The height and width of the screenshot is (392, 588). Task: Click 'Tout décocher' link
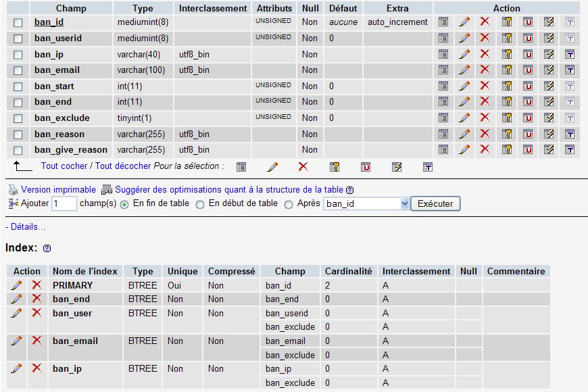[123, 166]
